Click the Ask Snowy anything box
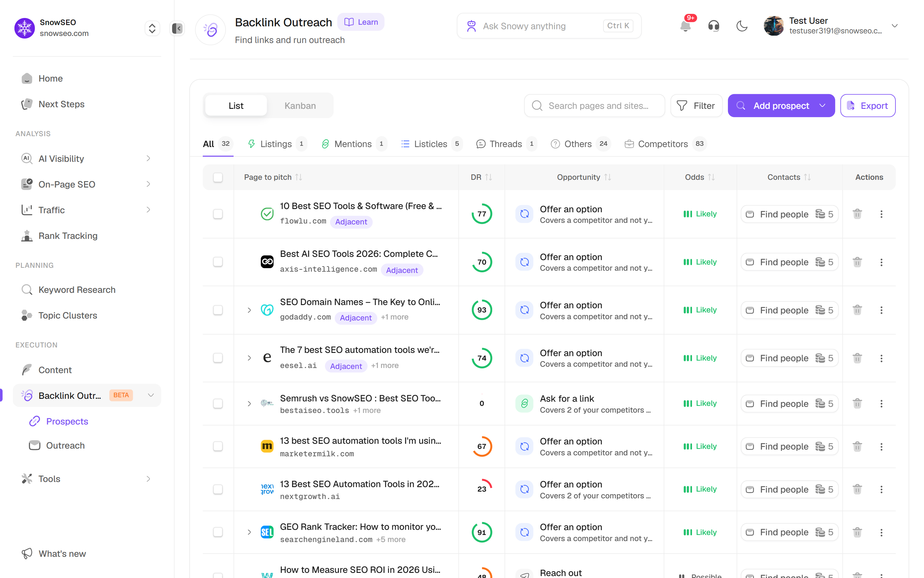The height and width of the screenshot is (578, 924). (549, 26)
